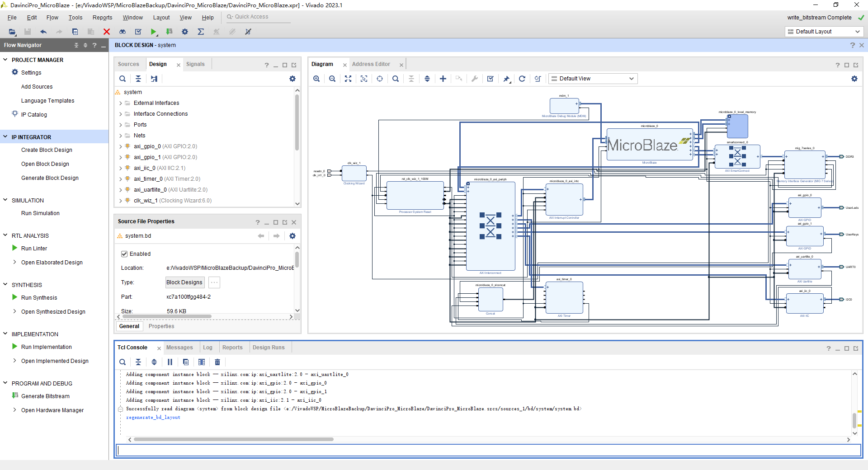The image size is (868, 470).
Task: Click the Zoom Fit diagram icon
Action: coord(348,79)
